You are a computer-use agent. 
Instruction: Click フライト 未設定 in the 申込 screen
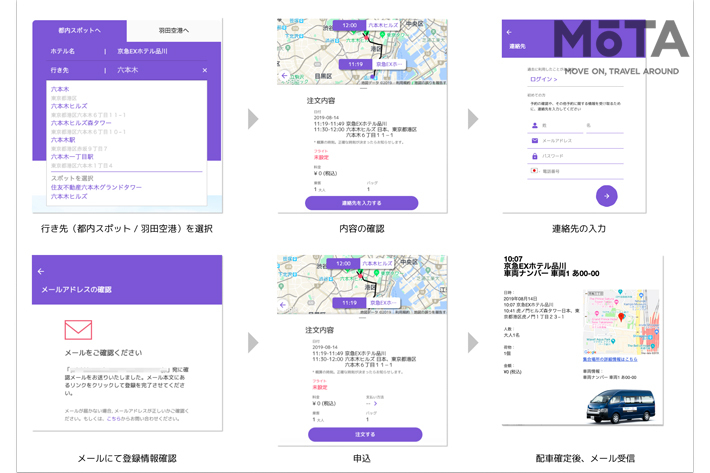click(x=320, y=384)
